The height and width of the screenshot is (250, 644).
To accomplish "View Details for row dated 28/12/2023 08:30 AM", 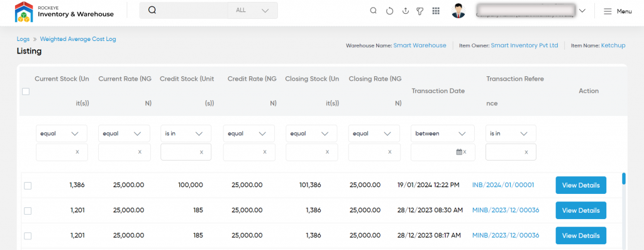I will (x=580, y=210).
